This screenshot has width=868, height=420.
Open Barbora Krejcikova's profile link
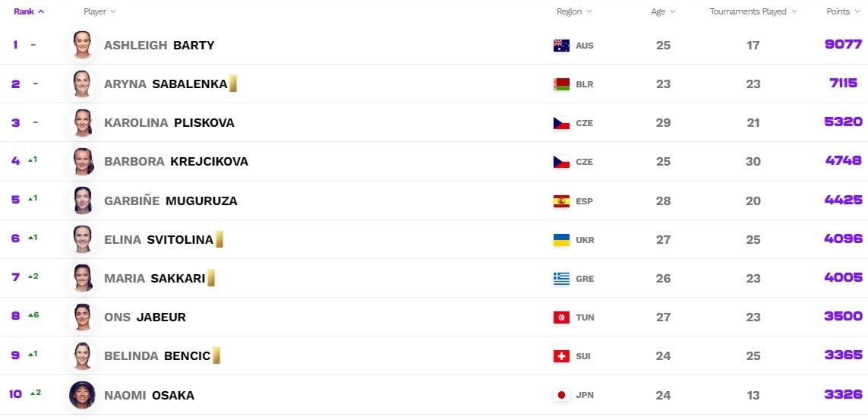[x=175, y=162]
